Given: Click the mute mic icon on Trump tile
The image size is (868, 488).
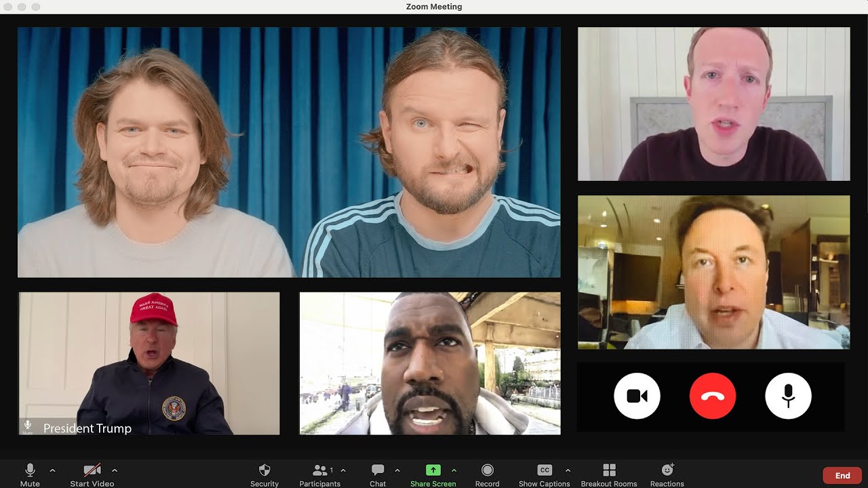Looking at the screenshot, I should tap(28, 426).
